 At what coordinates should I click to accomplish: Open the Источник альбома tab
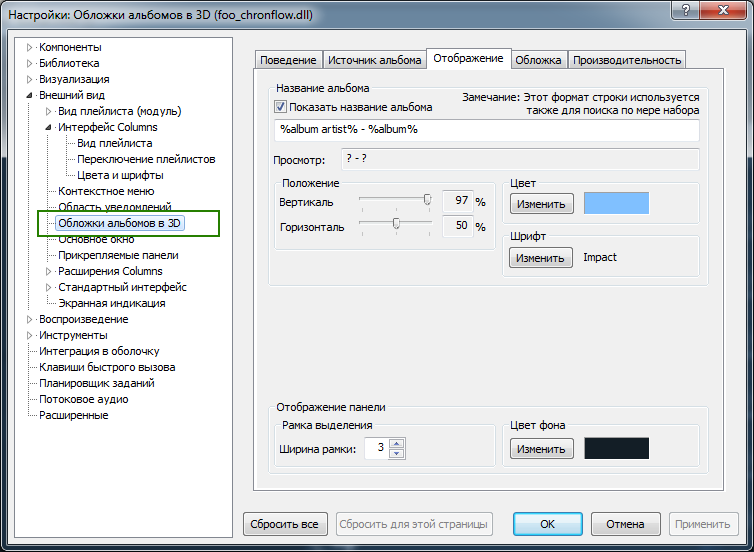375,60
